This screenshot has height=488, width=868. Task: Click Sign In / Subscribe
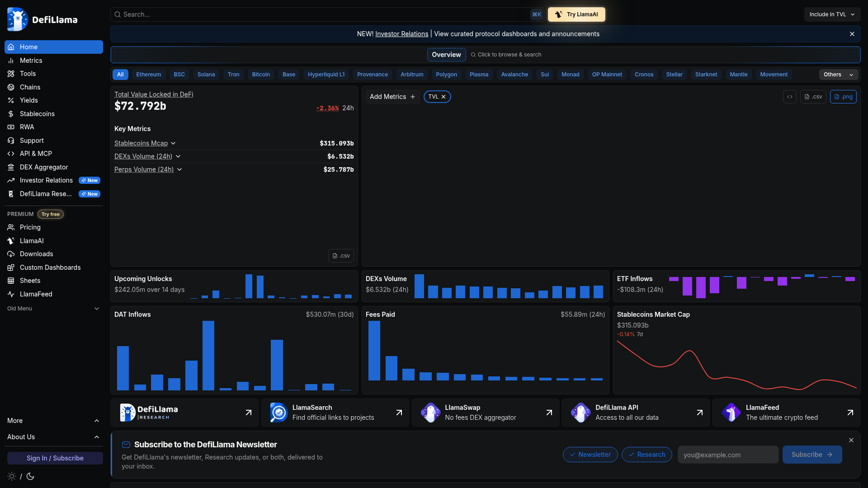coord(55,458)
